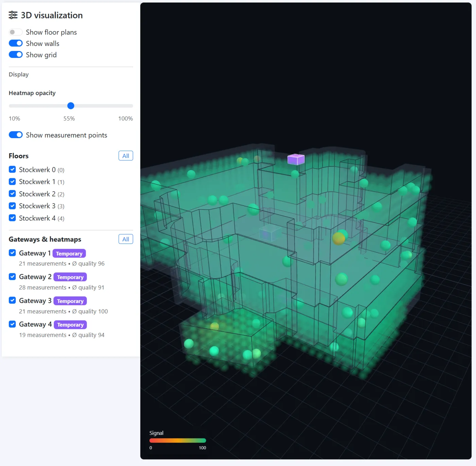Click '19 measurements • Ø quality 94' text

point(62,335)
